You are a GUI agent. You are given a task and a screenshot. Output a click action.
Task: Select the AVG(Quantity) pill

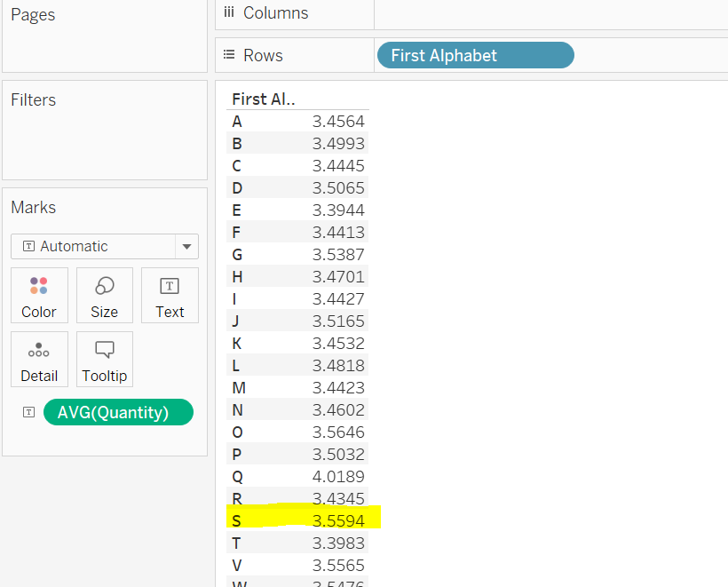pyautogui.click(x=118, y=412)
